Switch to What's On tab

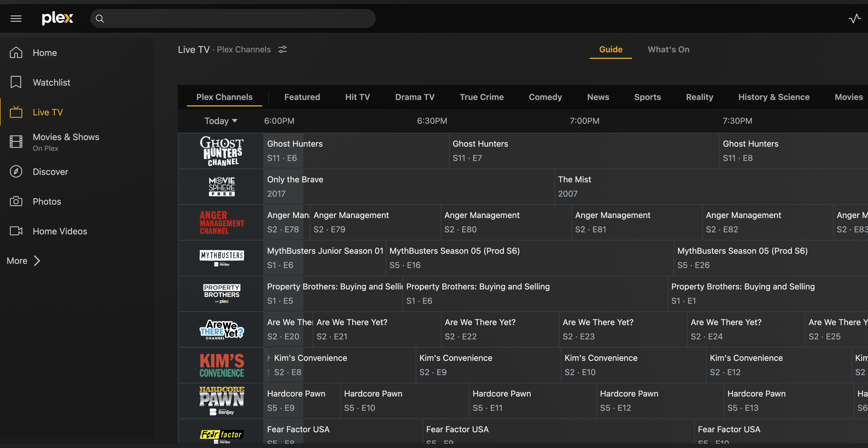[668, 50]
